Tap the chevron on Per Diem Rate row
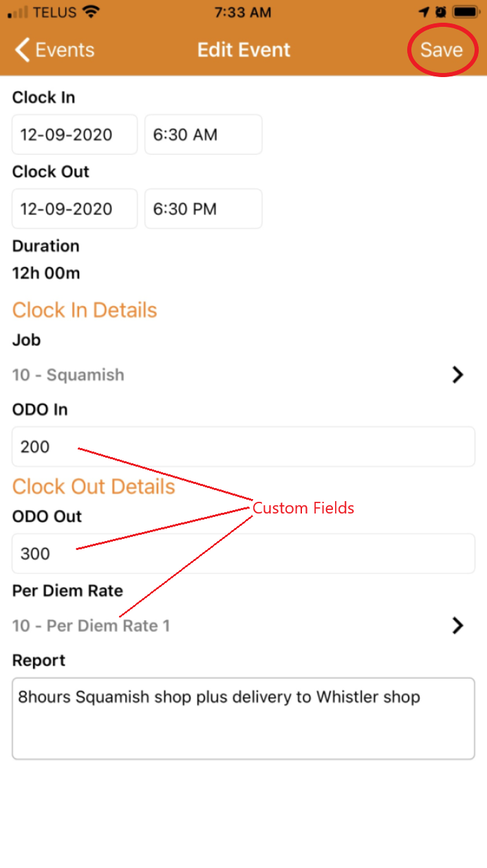 [x=457, y=625]
